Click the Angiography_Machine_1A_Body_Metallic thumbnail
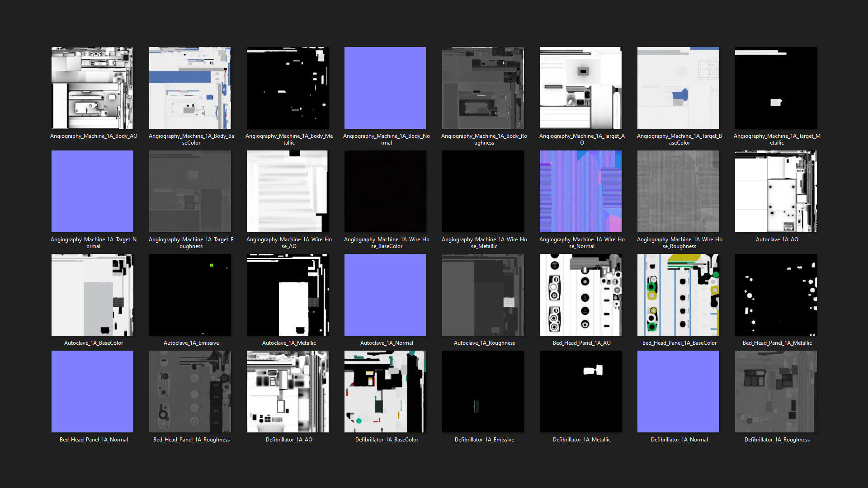 pyautogui.click(x=288, y=88)
